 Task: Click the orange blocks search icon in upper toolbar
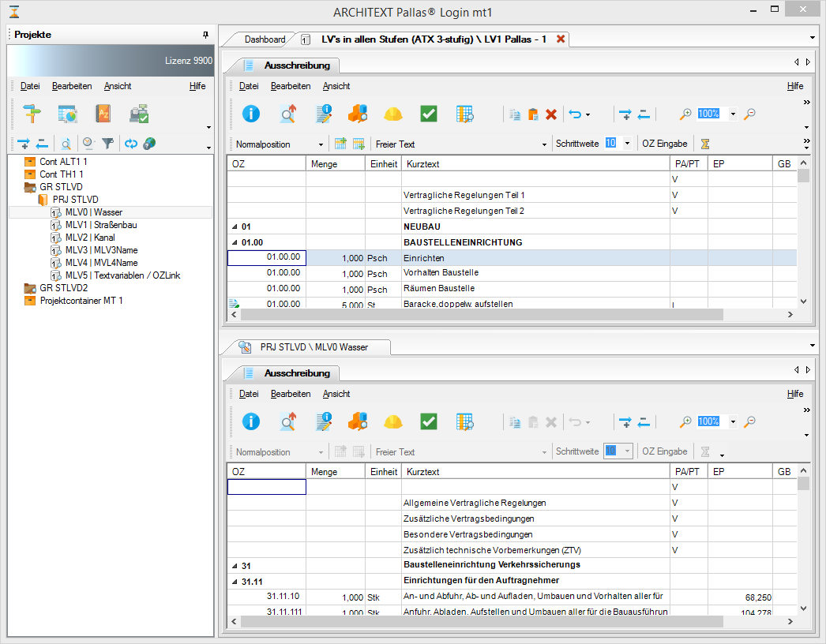tap(358, 114)
